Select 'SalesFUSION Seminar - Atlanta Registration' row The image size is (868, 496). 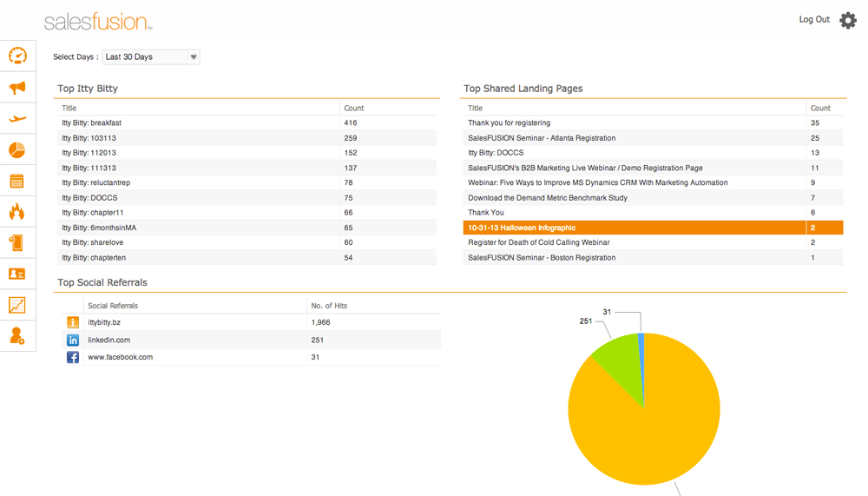[654, 138]
